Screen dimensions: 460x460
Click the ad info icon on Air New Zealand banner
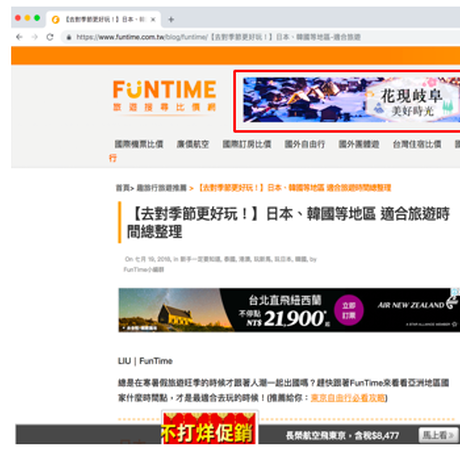tap(456, 292)
